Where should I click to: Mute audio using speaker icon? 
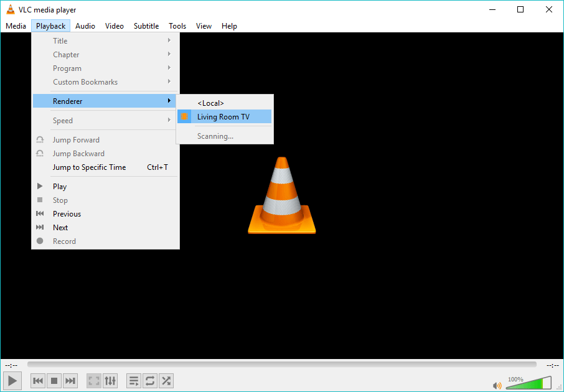pyautogui.click(x=497, y=385)
